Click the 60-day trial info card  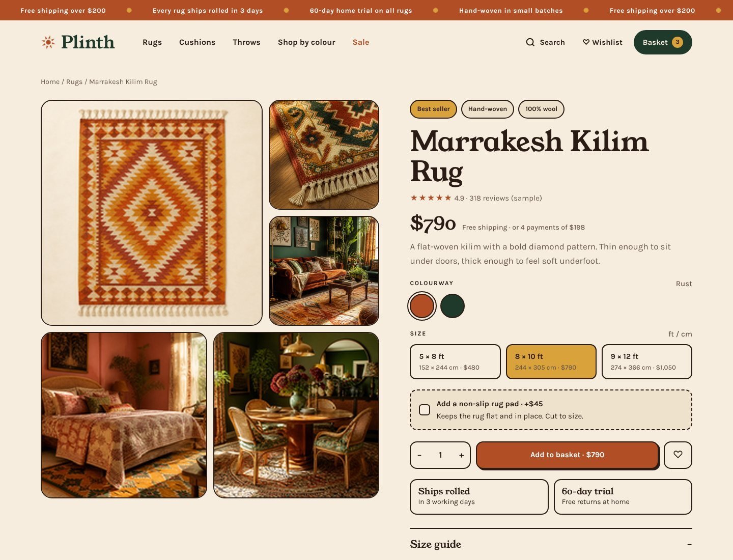click(x=623, y=497)
